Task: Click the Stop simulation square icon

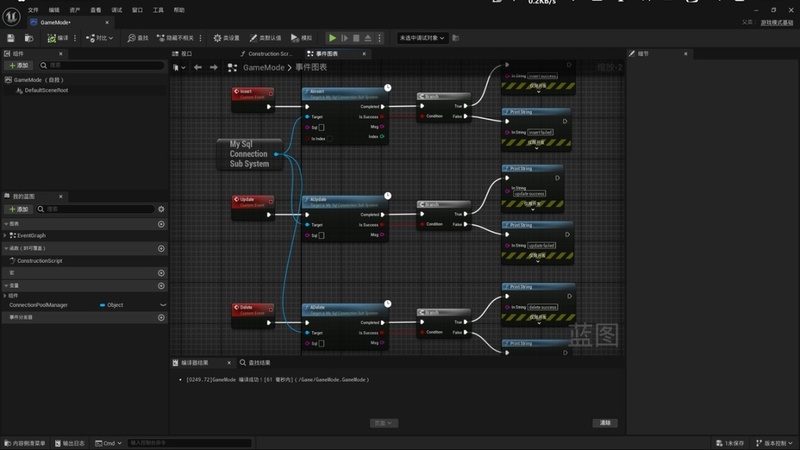Action: point(356,38)
